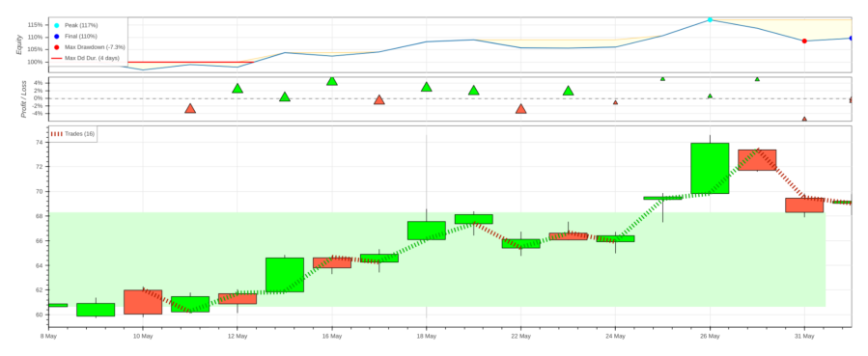Click the cyan peak marker on equity curve
868x356 pixels.
coord(710,20)
